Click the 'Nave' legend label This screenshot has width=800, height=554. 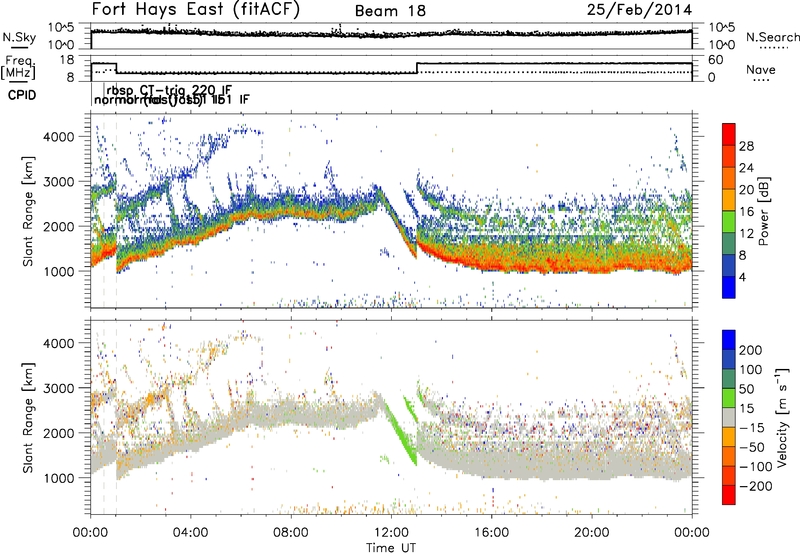[761, 70]
